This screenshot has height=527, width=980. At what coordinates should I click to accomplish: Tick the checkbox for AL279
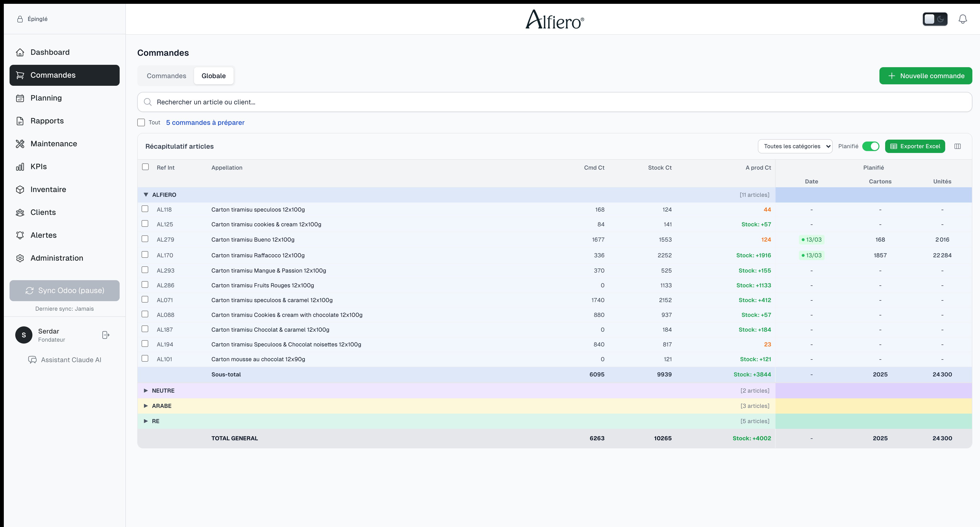click(145, 239)
